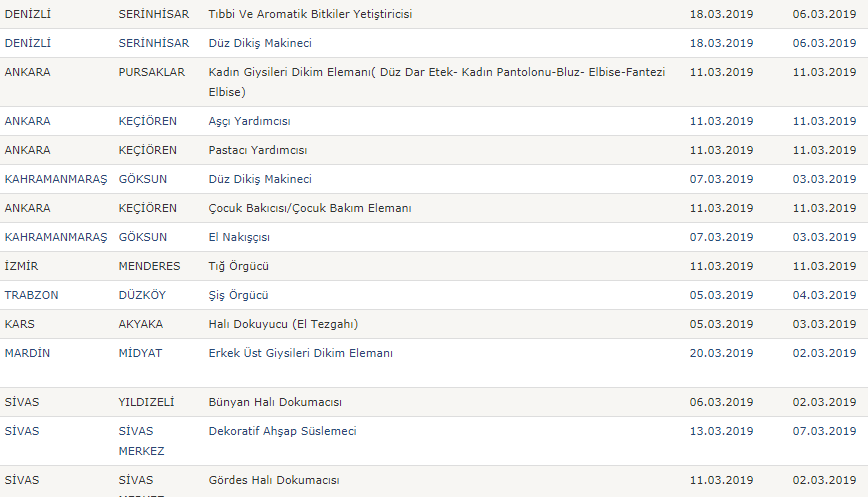868x497 pixels.
Task: Click 20.03.2019 date in Mardin row
Action: coord(721,353)
